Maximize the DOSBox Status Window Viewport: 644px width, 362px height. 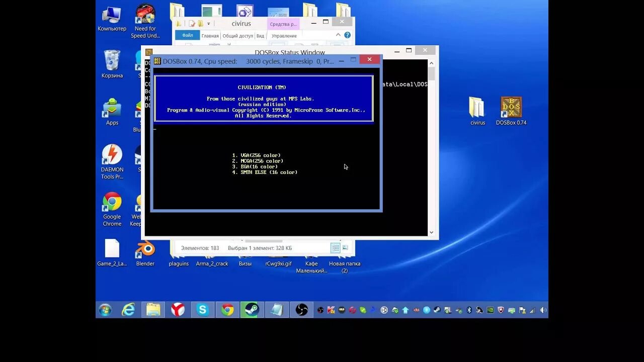click(409, 50)
